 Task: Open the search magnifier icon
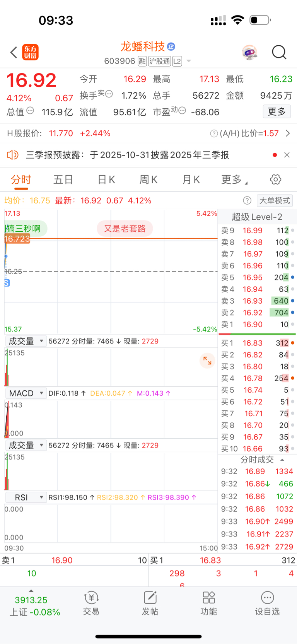pyautogui.click(x=279, y=52)
